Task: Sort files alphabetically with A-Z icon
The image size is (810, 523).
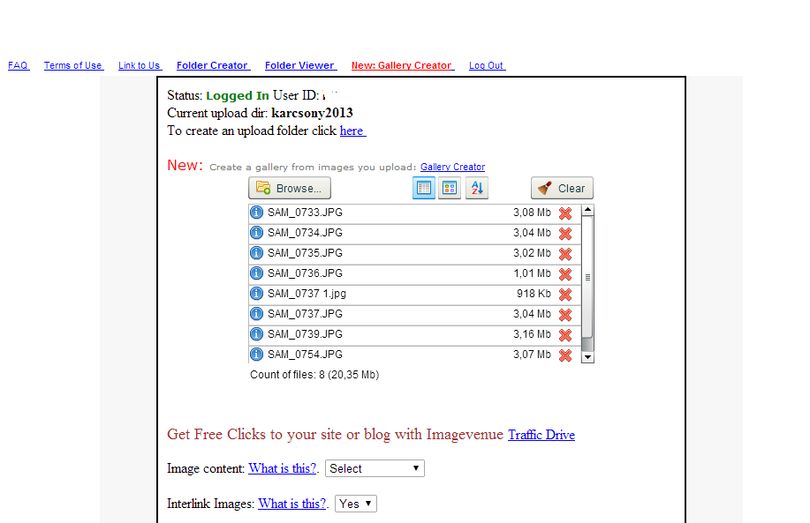Action: (x=477, y=188)
